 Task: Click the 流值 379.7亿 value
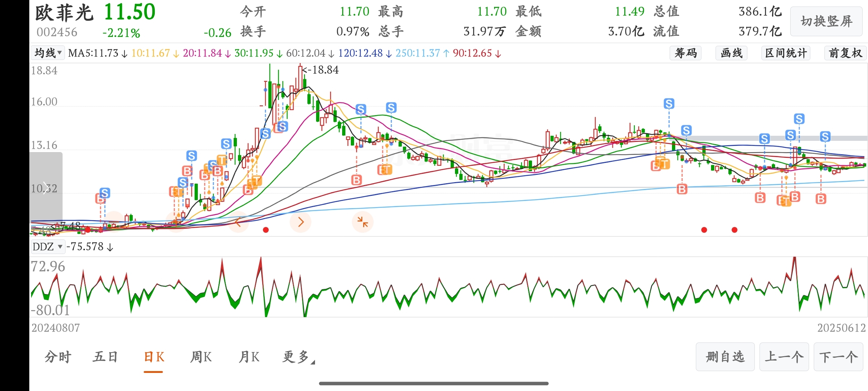click(760, 31)
